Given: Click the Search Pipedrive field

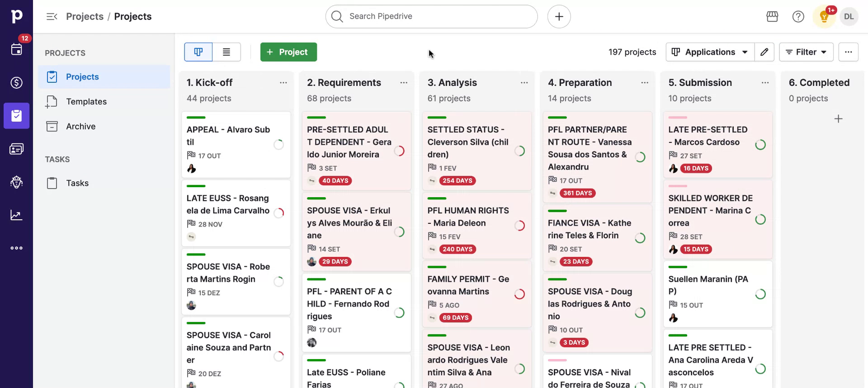Looking at the screenshot, I should pos(431,17).
